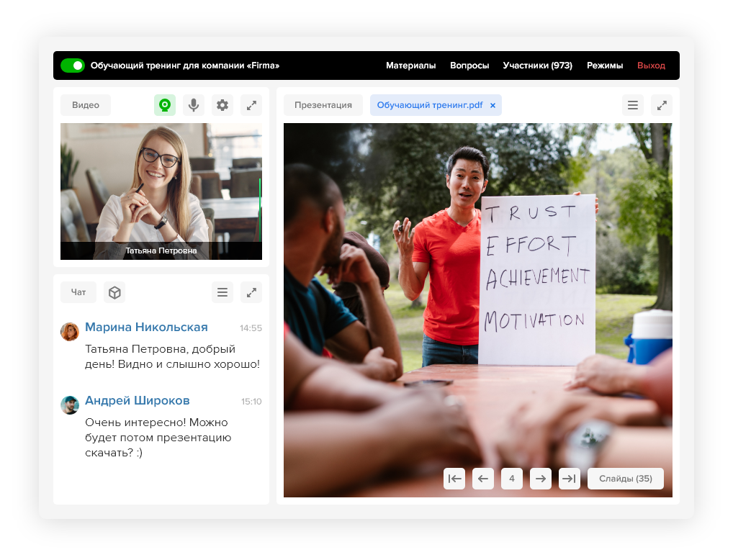The width and height of the screenshot is (733, 560).
Task: Close the Обучающий тренинг.pdf tab
Action: 493,105
